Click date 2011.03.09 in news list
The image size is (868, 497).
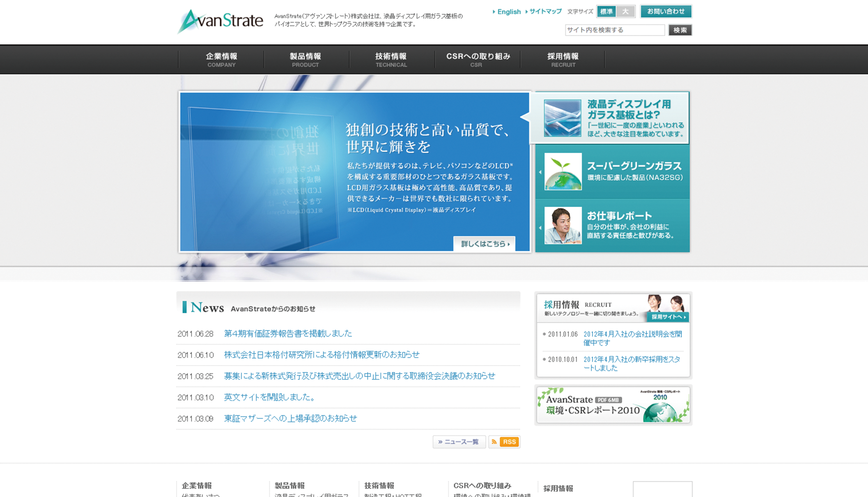[196, 419]
